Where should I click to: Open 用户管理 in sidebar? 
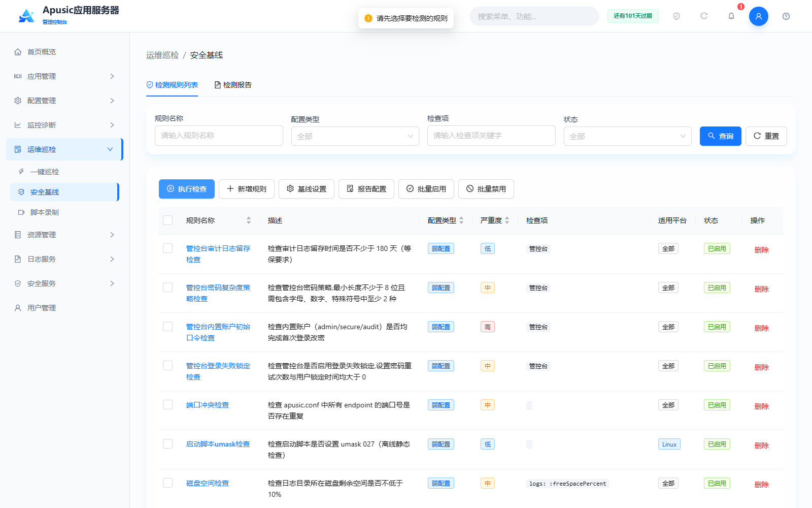(64, 308)
